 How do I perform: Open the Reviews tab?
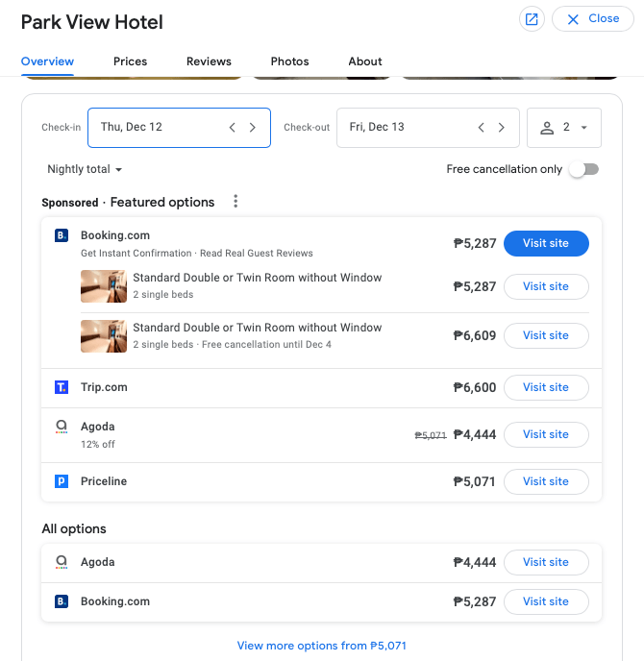tap(209, 61)
